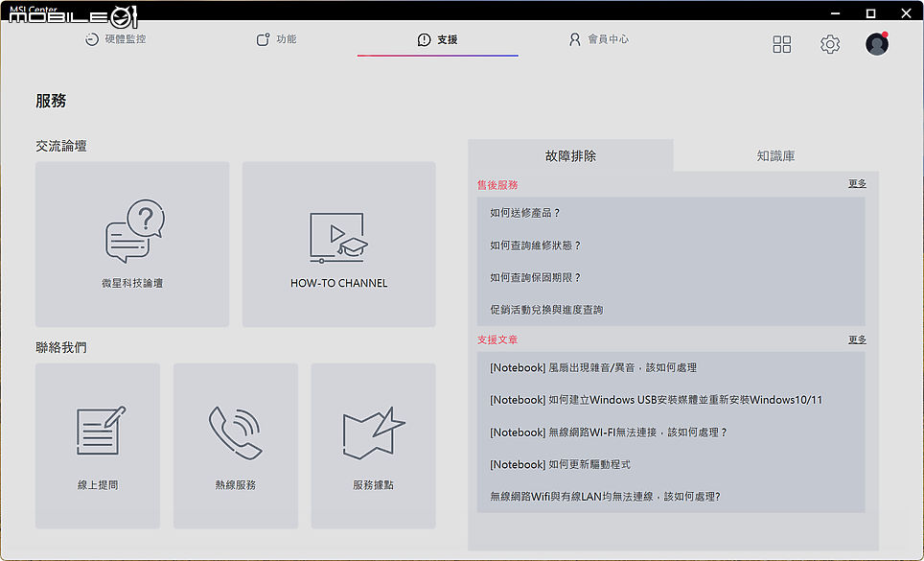Open the HOW-TO CHANNEL video icon
Viewport: 924px width, 561px height.
[x=338, y=238]
